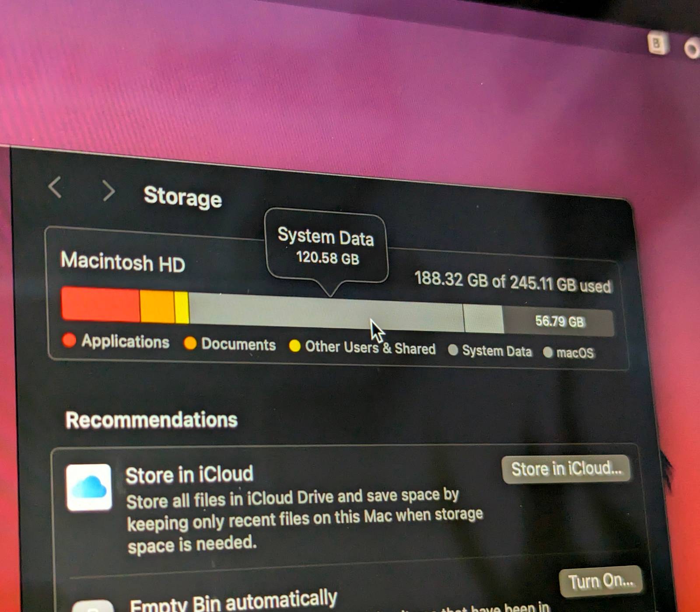
Task: Click the gray System Data legend dot
Action: (x=453, y=350)
